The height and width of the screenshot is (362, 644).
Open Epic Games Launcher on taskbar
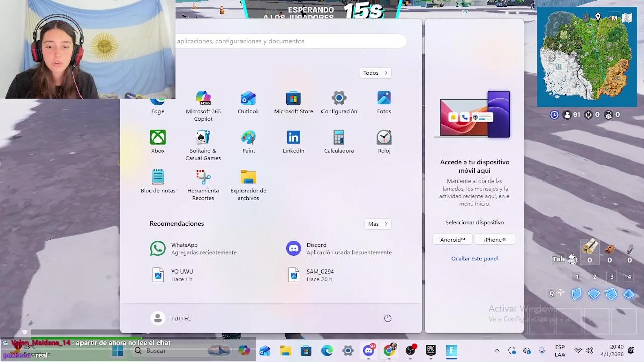click(431, 351)
